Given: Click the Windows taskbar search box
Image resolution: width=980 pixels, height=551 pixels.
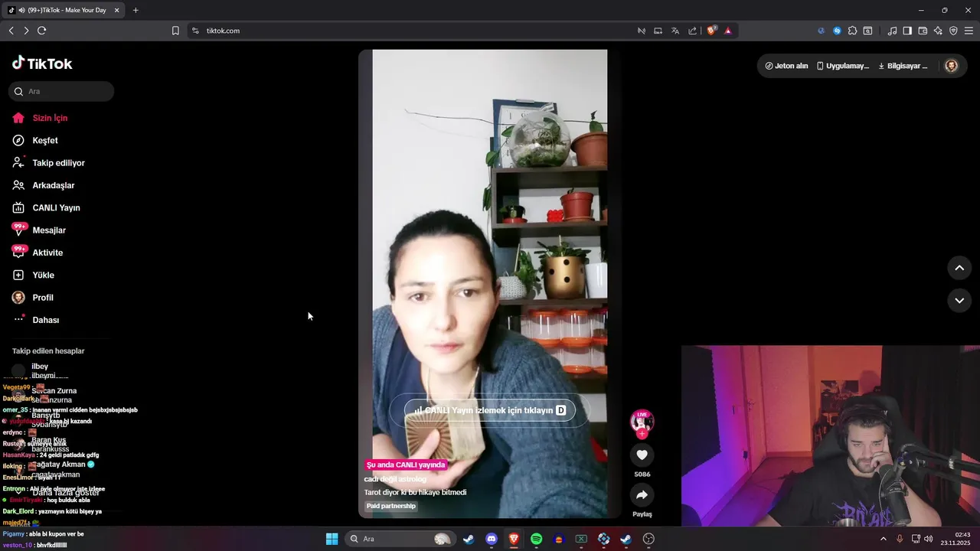Looking at the screenshot, I should (400, 539).
